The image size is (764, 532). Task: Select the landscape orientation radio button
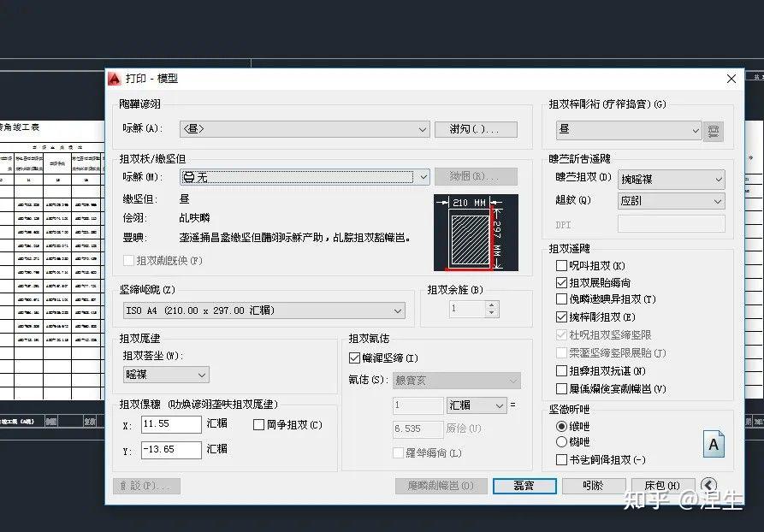click(x=561, y=442)
